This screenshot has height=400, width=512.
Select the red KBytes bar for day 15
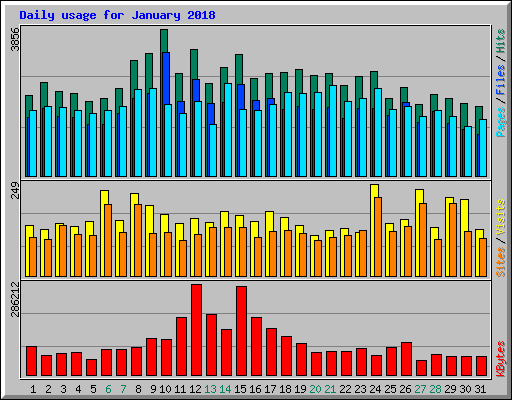tap(241, 331)
